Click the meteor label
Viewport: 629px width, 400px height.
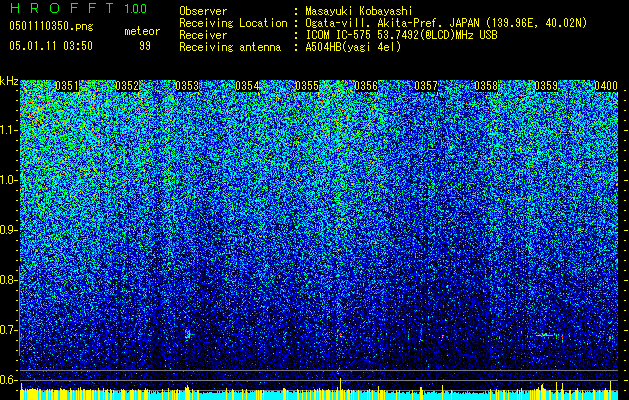click(x=142, y=31)
